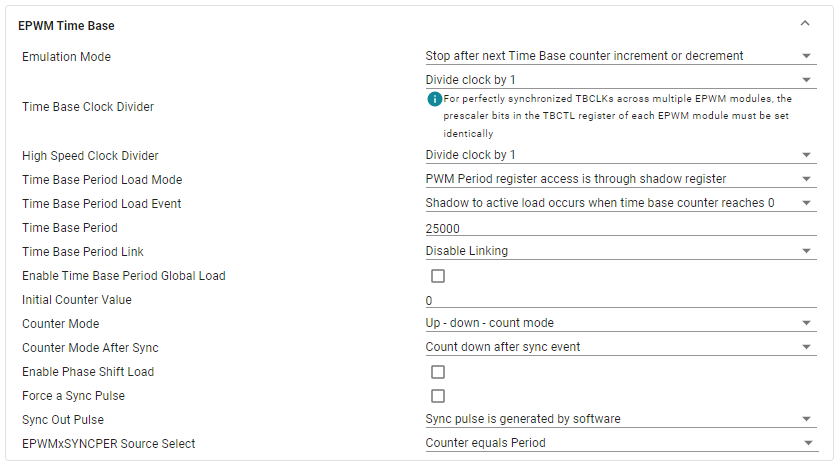Expand the Counter Mode After Sync dropdown
838x463 pixels.
tap(620, 347)
